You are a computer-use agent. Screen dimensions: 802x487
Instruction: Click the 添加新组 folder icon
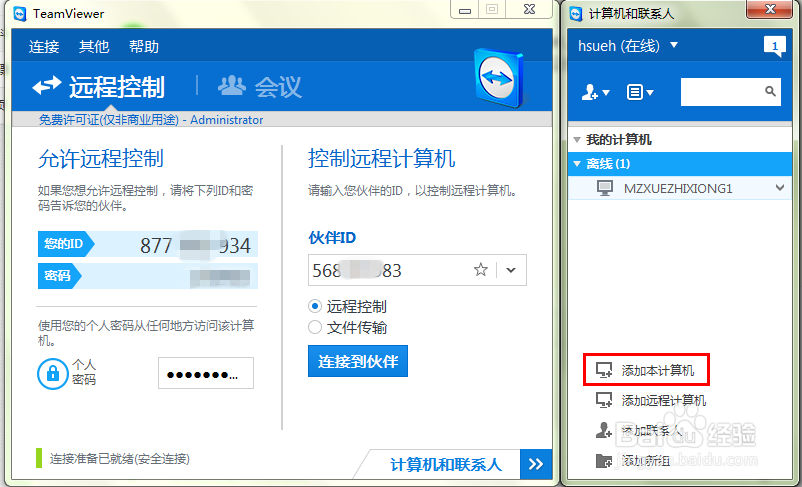coord(604,460)
